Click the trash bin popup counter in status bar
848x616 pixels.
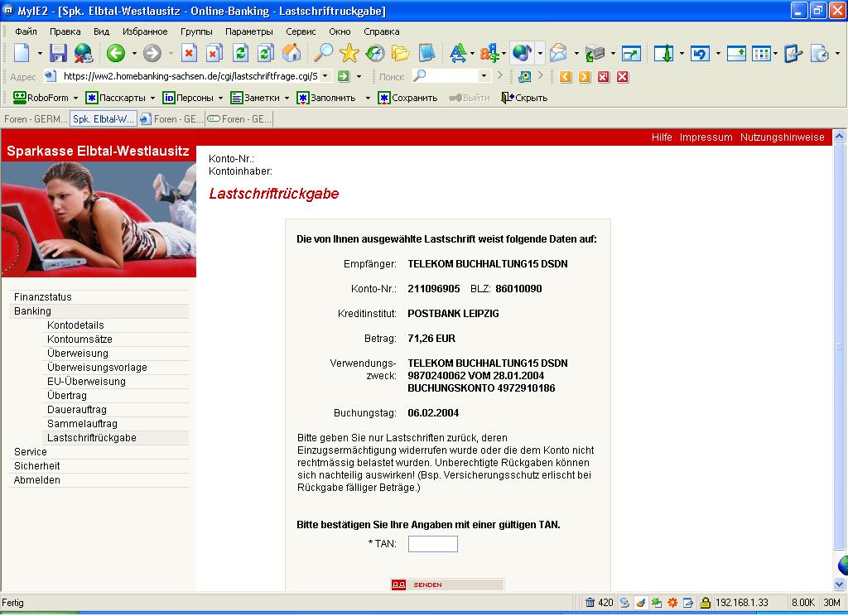point(599,603)
